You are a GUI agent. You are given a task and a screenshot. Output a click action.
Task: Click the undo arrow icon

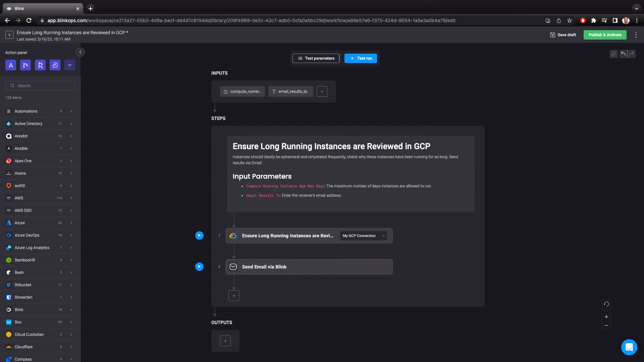pos(623,54)
